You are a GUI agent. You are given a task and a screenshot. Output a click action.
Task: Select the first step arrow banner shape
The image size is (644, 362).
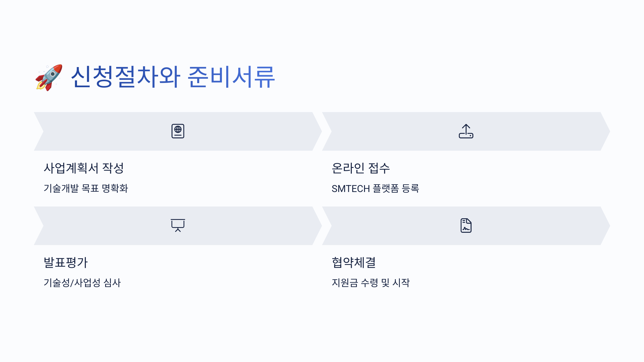point(178,131)
